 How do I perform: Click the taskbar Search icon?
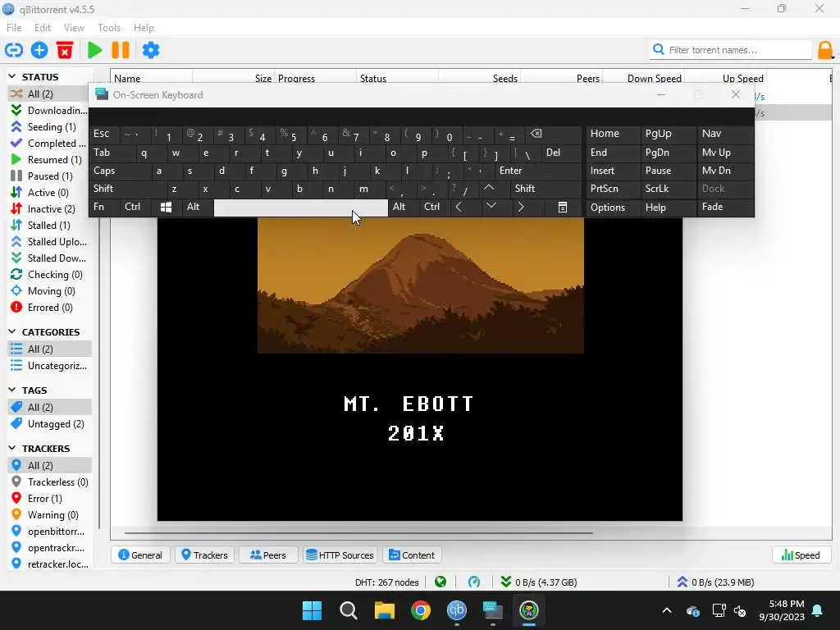coord(348,610)
